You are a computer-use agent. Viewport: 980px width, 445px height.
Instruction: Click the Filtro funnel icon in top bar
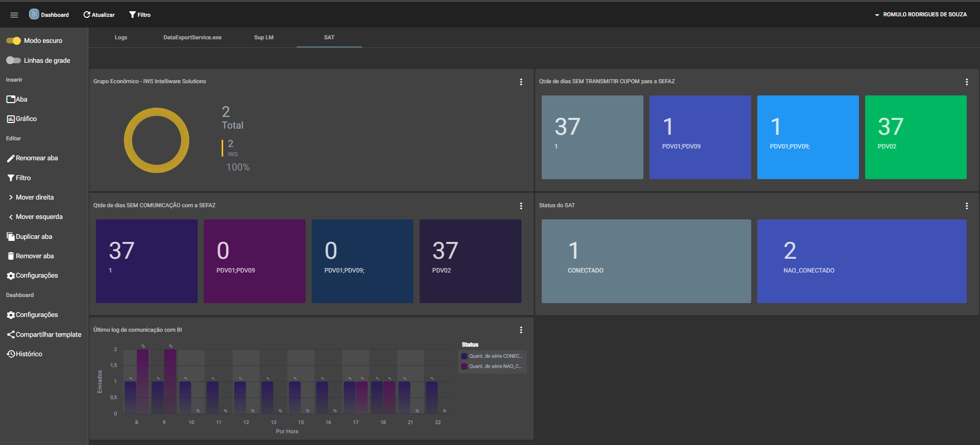coord(132,15)
